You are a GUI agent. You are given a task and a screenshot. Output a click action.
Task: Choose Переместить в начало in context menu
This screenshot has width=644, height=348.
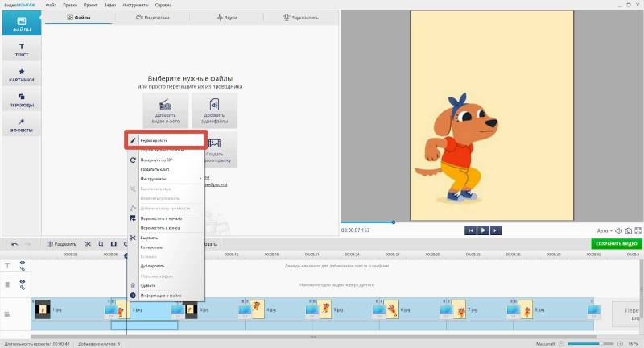click(x=166, y=218)
